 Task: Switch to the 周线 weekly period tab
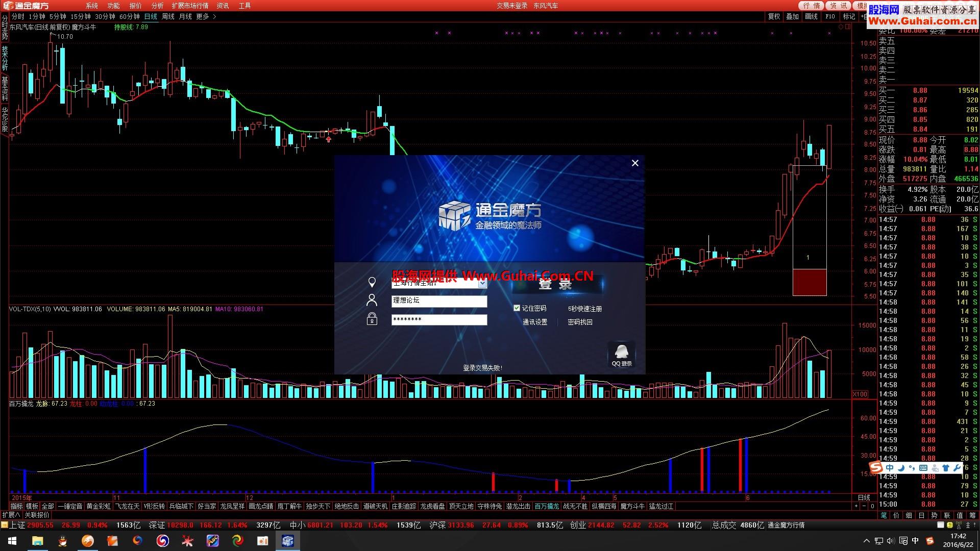pyautogui.click(x=168, y=17)
